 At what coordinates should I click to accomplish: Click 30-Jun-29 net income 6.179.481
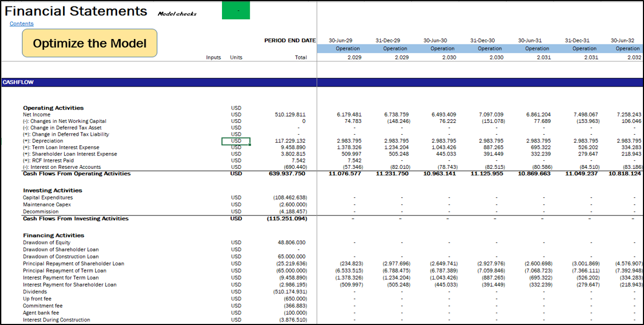(x=349, y=114)
